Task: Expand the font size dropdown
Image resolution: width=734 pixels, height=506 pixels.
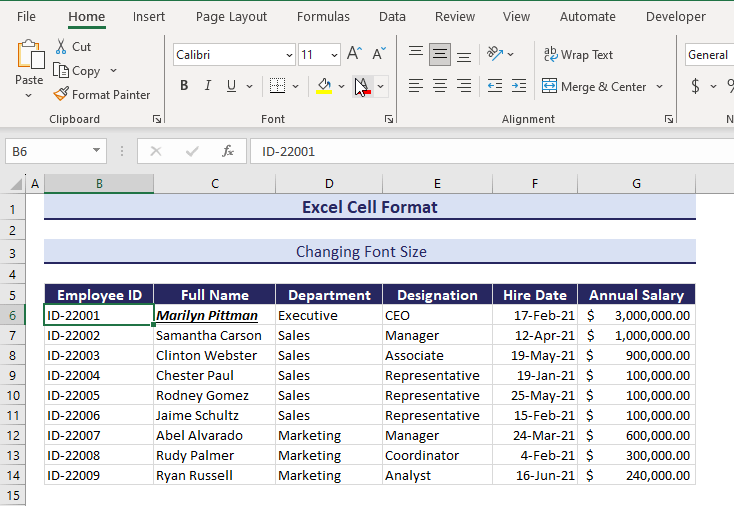Action: click(334, 56)
